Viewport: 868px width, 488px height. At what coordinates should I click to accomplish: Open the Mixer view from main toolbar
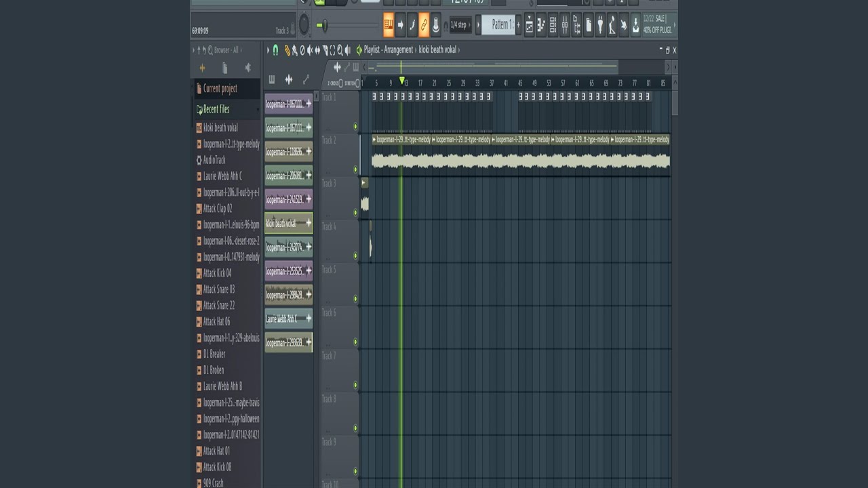(565, 25)
